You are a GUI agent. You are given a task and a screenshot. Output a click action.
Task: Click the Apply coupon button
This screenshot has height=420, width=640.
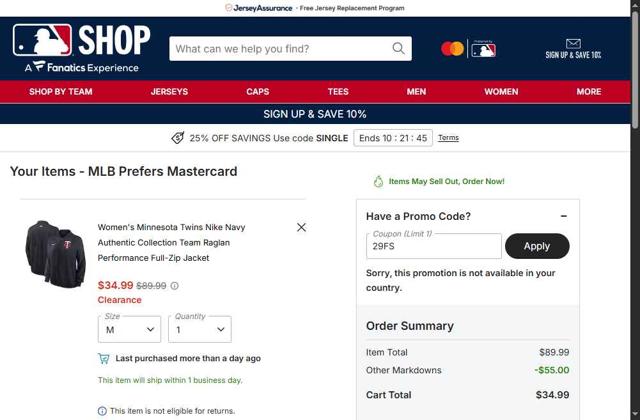(x=537, y=246)
